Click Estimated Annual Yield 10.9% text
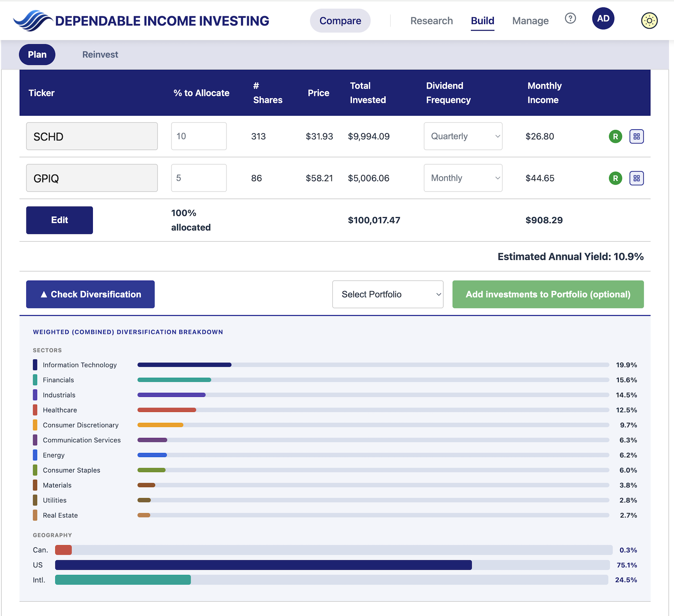The height and width of the screenshot is (616, 674). pos(570,257)
